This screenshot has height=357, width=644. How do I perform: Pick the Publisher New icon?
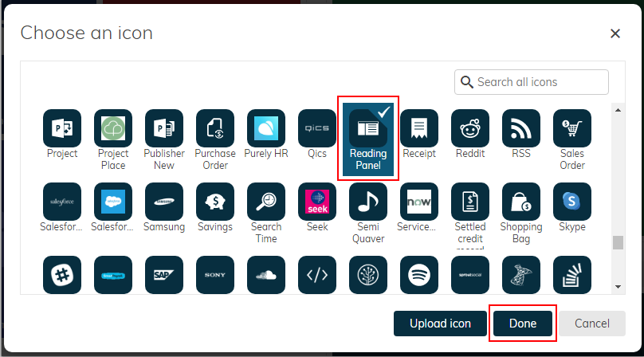click(x=164, y=128)
